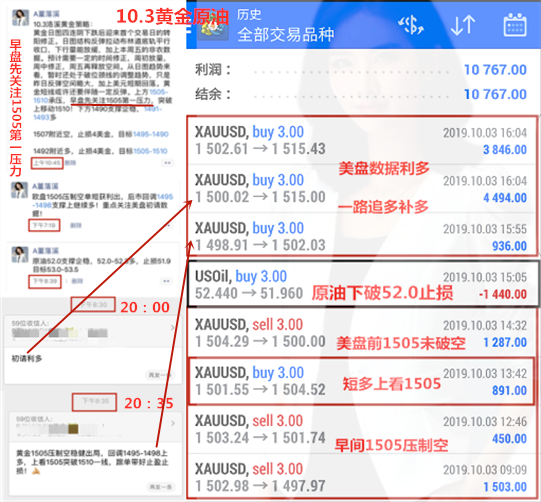Open USOil buy trade at 15:05
Screen dimensions: 541x502
point(363,284)
